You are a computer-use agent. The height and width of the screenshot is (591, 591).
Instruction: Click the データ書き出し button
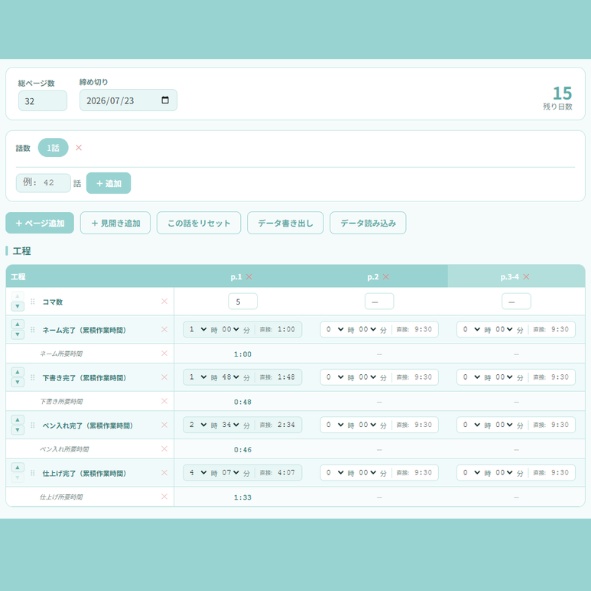285,223
